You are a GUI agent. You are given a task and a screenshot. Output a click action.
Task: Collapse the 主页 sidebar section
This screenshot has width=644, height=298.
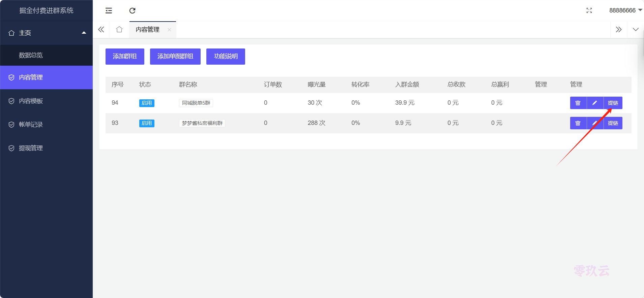[x=47, y=33]
